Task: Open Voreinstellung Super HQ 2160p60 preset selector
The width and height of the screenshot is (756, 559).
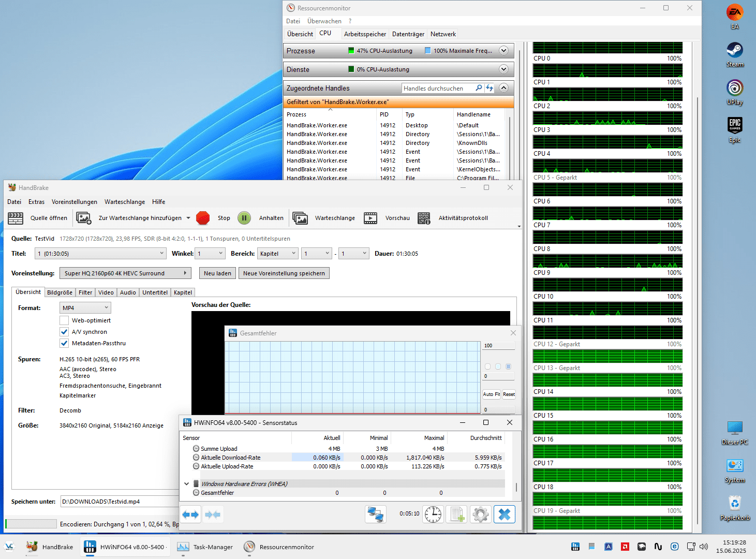Action: [x=125, y=273]
